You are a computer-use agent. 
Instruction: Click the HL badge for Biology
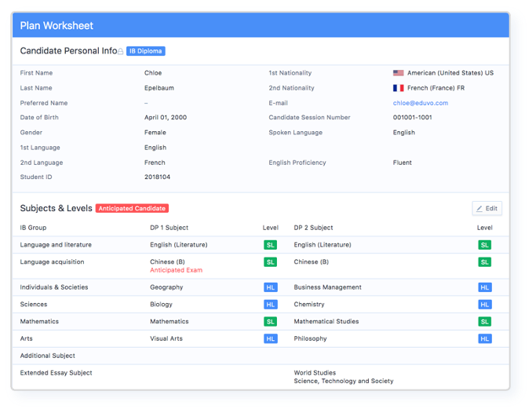(271, 305)
